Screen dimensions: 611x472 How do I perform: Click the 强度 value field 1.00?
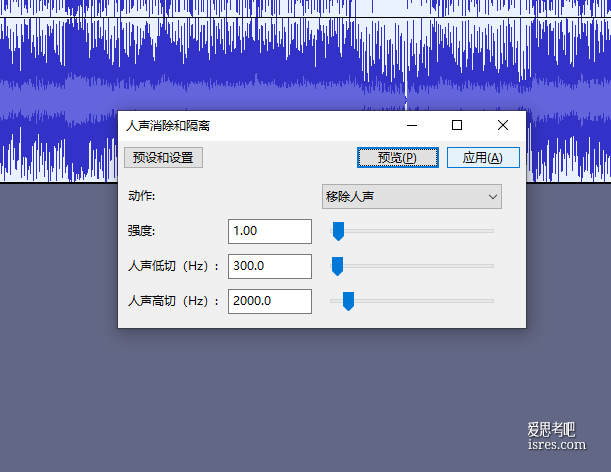[270, 231]
